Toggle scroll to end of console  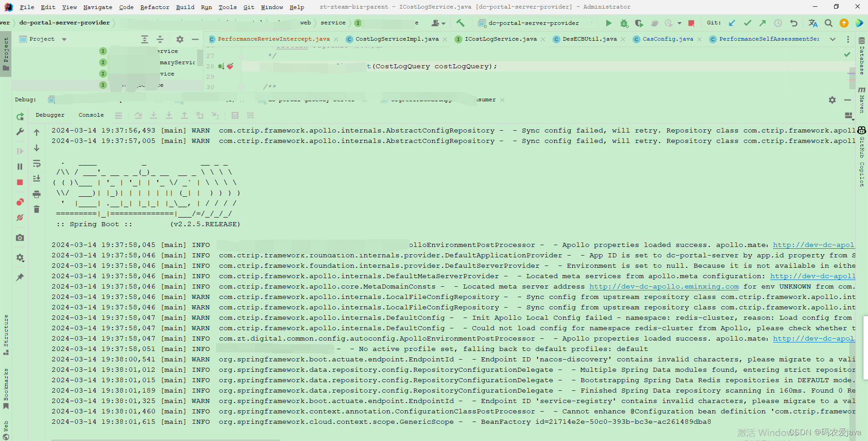pyautogui.click(x=37, y=179)
